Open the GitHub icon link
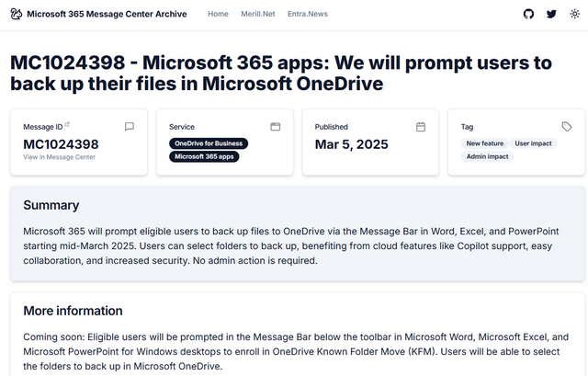This screenshot has width=588, height=376. tap(528, 14)
